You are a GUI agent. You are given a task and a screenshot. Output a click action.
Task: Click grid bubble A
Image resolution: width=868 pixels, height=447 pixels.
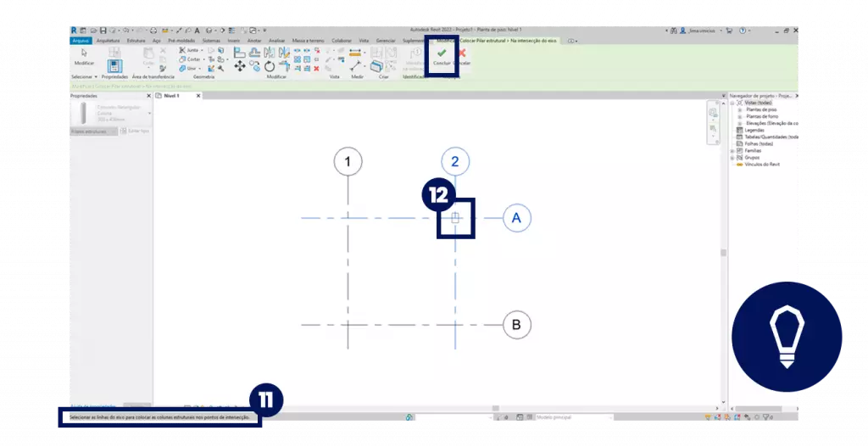(516, 218)
